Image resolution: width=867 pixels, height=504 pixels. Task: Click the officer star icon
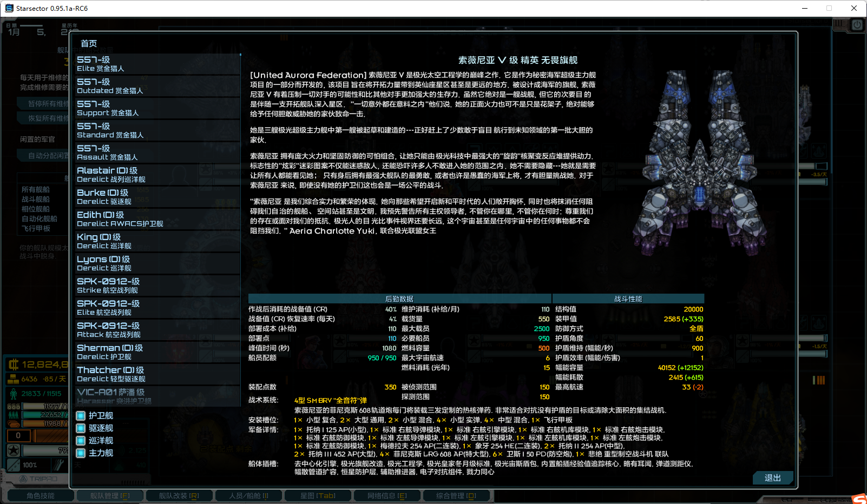13,449
